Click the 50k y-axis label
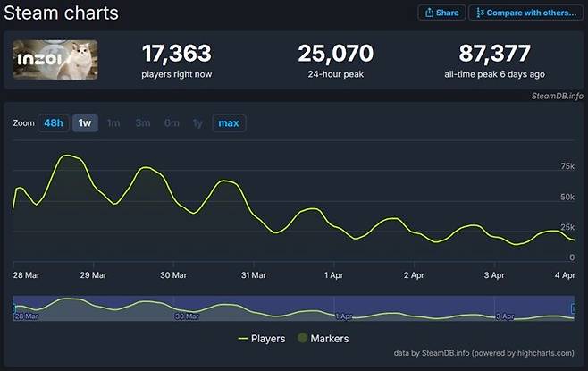This screenshot has height=371, width=588. pos(567,197)
